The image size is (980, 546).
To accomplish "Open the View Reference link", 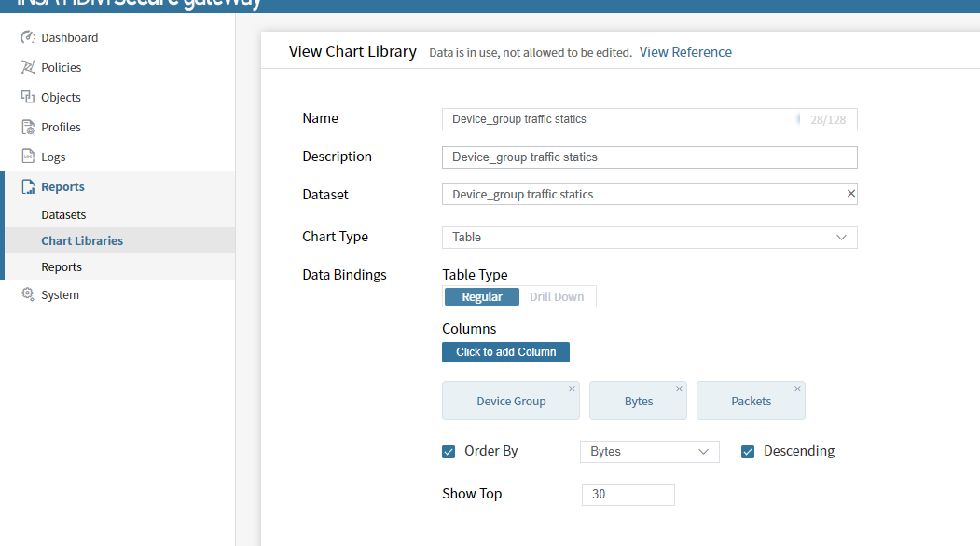I will (685, 52).
